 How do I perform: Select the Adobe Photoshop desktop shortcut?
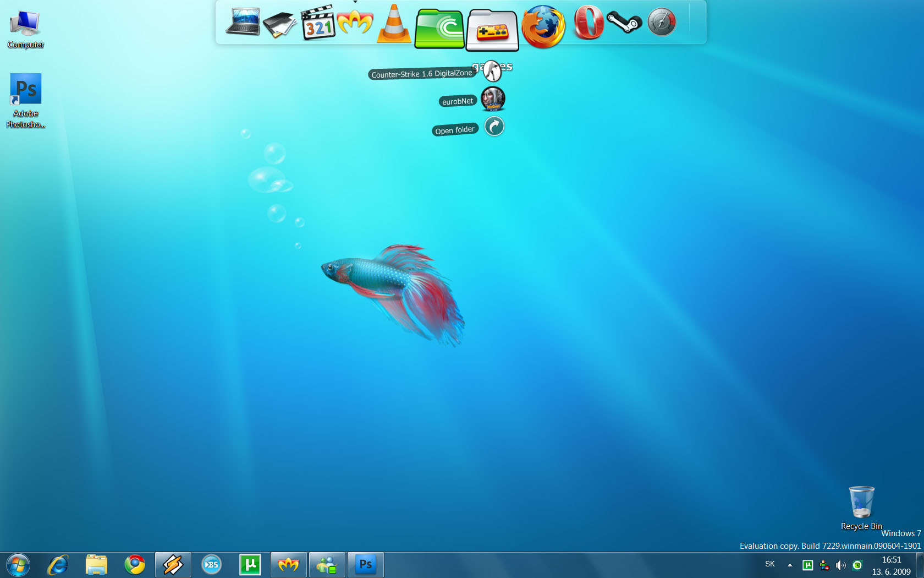pyautogui.click(x=26, y=101)
